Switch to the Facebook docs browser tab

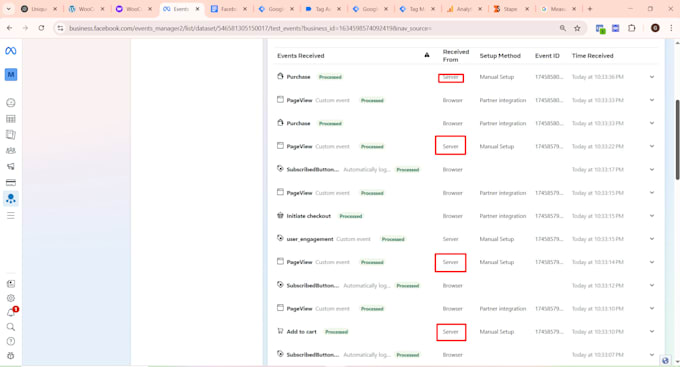pyautogui.click(x=228, y=9)
